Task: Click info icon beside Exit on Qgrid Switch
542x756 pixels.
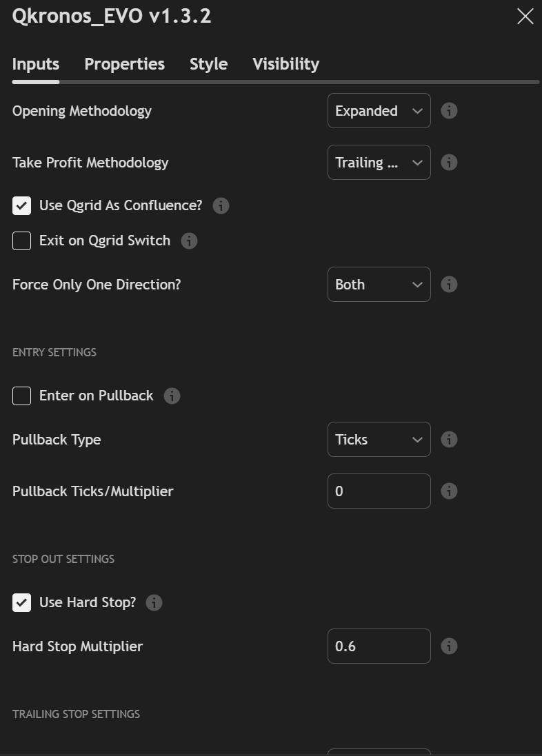Action: [189, 241]
